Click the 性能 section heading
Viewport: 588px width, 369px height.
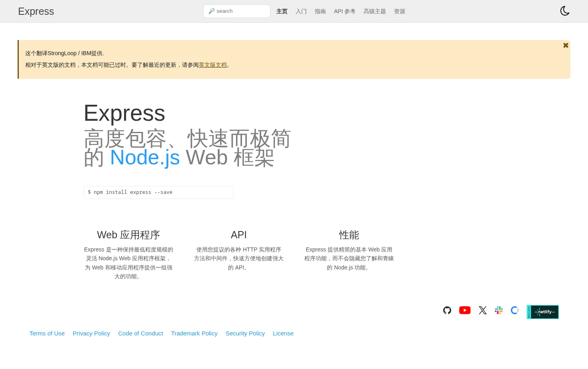[349, 235]
